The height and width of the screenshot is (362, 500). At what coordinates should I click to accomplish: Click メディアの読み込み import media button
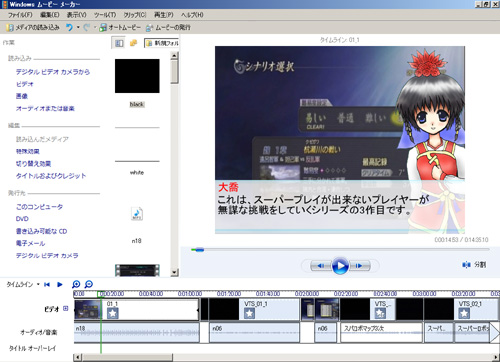33,28
